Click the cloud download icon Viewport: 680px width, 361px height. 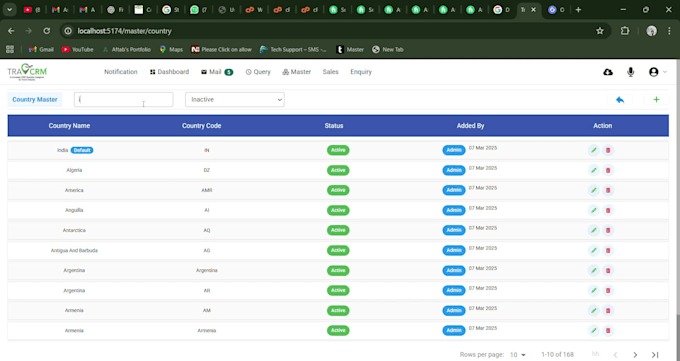click(608, 72)
